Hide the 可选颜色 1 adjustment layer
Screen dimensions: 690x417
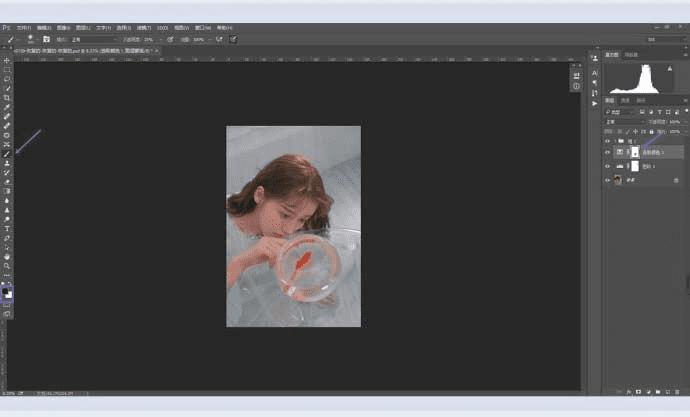tap(607, 152)
